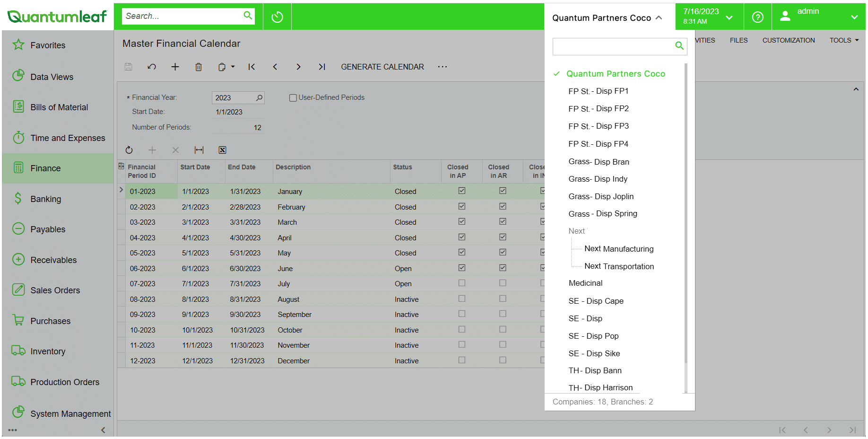868x439 pixels.
Task: Click the grid's add row plus icon
Action: click(152, 150)
